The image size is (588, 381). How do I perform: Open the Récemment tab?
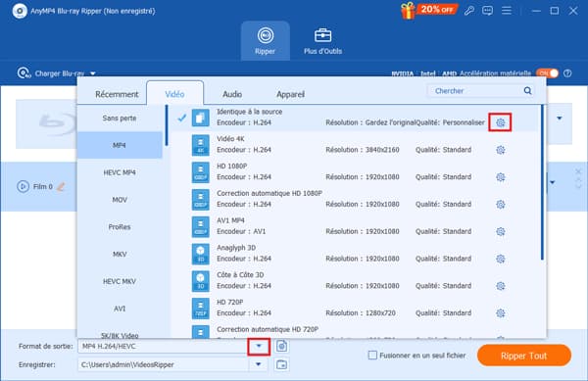(117, 94)
